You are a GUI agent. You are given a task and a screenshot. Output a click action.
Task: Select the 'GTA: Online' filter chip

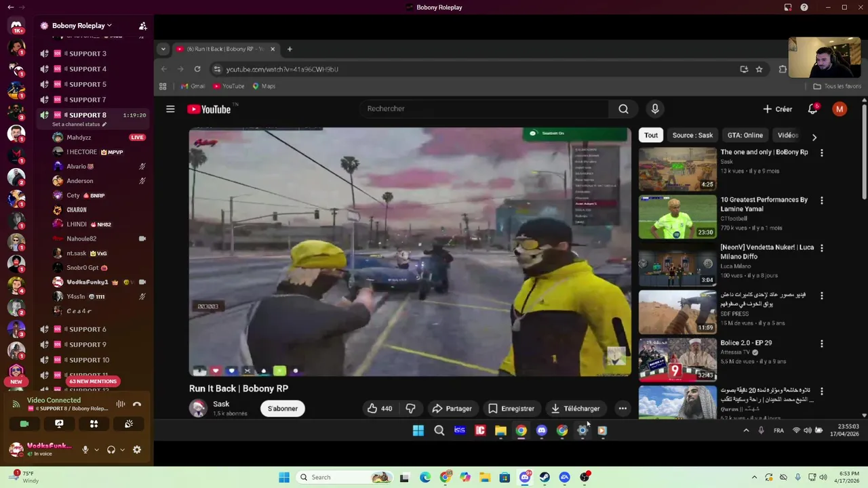coord(745,135)
